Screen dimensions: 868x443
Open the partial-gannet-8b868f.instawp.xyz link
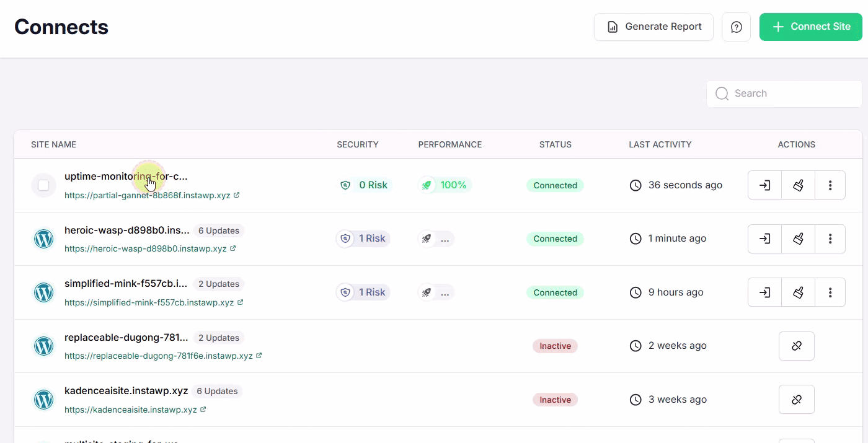click(152, 195)
